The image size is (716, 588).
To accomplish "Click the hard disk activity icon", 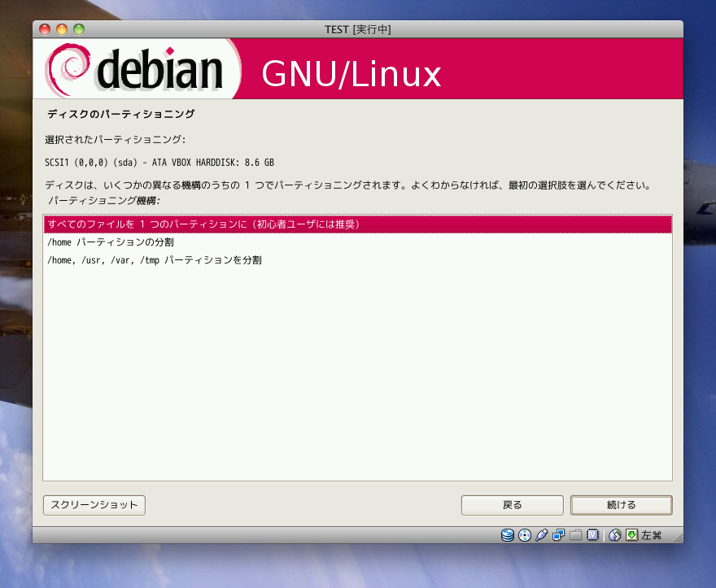I will 508,535.
